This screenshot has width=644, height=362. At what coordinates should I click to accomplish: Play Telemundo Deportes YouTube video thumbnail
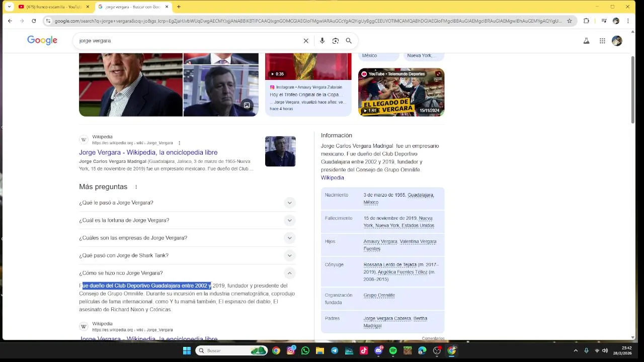(x=401, y=92)
